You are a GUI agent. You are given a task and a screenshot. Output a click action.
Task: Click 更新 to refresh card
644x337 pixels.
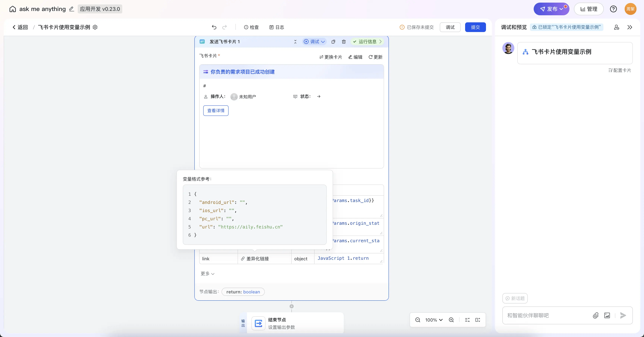pos(375,57)
